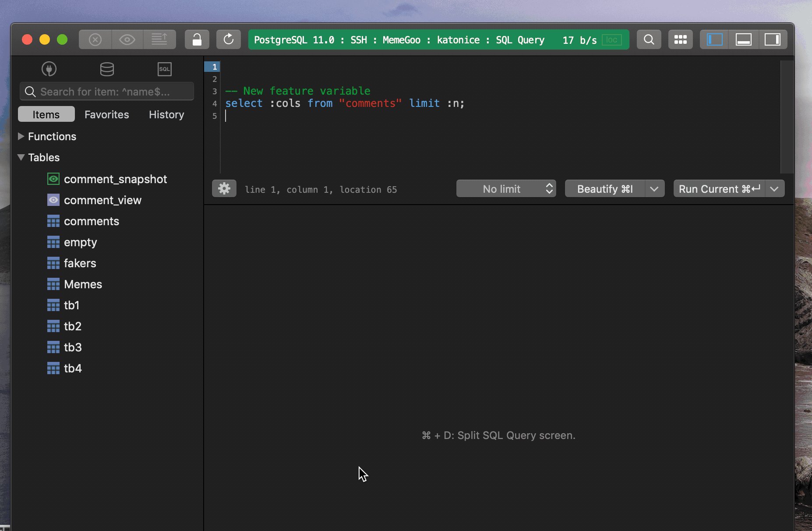
Task: Refresh the connection using the reload icon
Action: [228, 39]
